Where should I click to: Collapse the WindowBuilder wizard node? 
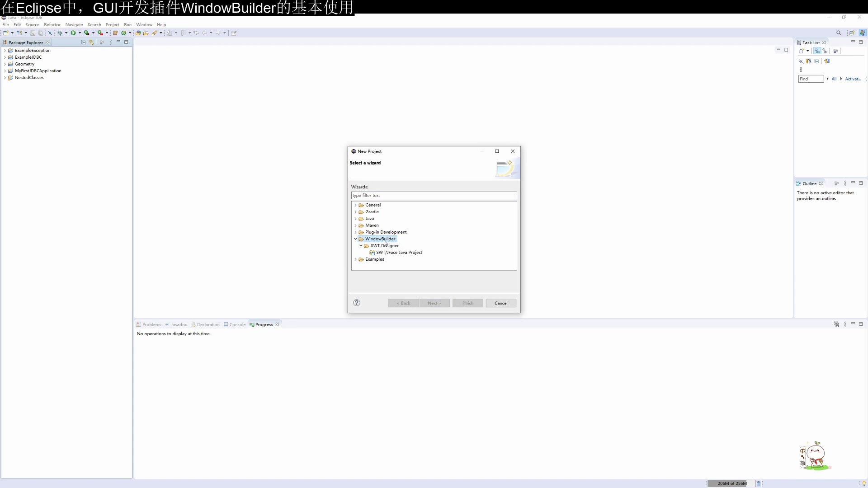coord(355,239)
